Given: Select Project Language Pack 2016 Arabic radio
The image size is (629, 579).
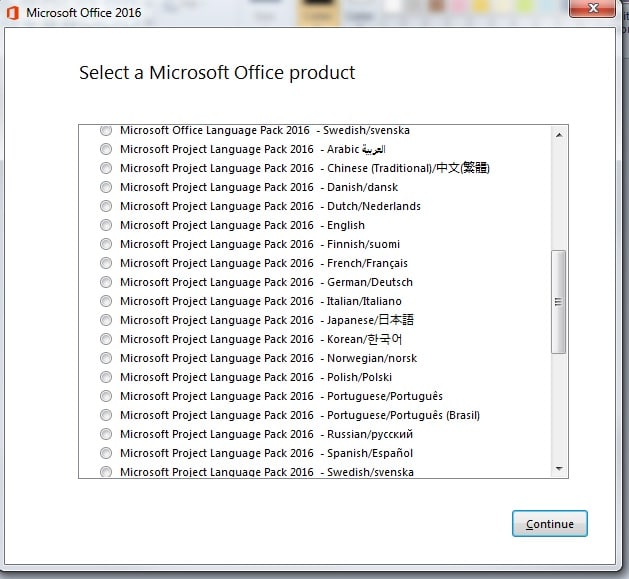Looking at the screenshot, I should coord(106,149).
